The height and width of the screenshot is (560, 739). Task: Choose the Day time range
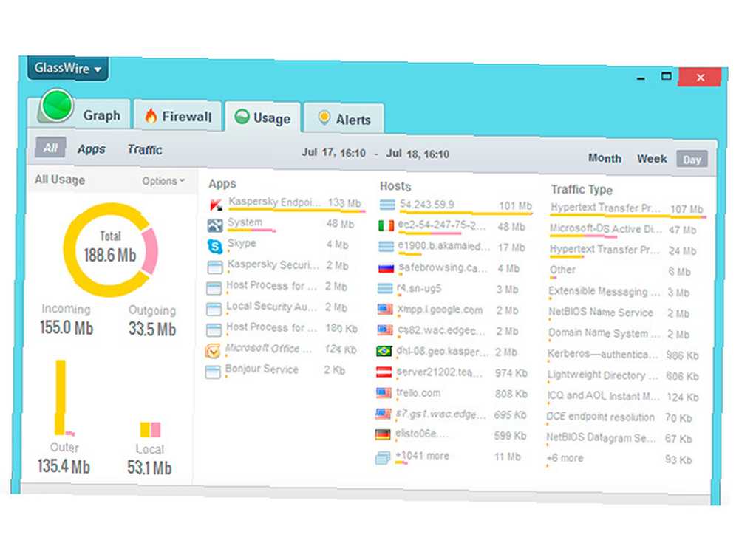tap(692, 160)
